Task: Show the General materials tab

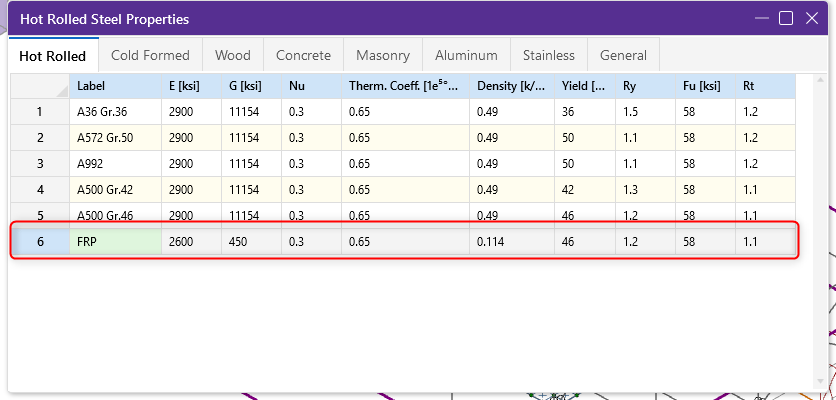Action: pos(623,55)
